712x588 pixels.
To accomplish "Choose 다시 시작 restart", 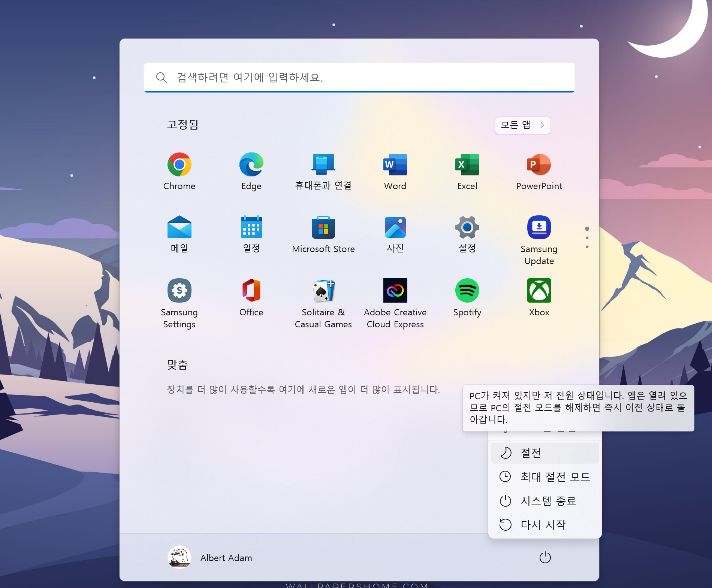I will pyautogui.click(x=545, y=525).
